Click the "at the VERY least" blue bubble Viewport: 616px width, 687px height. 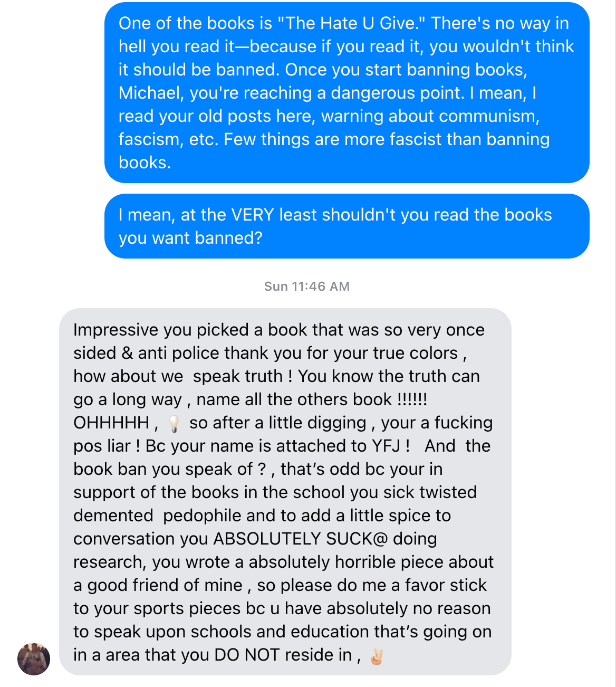coord(346,226)
